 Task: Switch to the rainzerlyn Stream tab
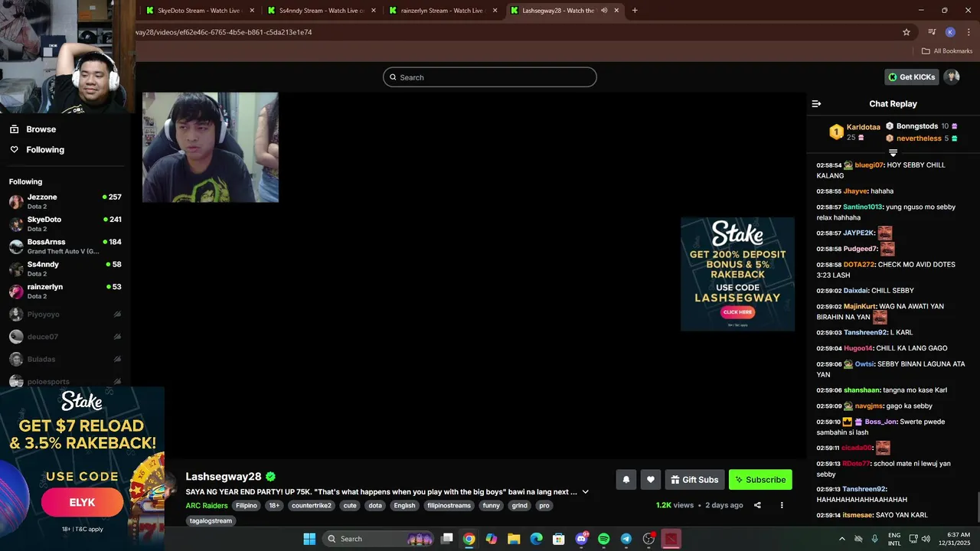[443, 11]
